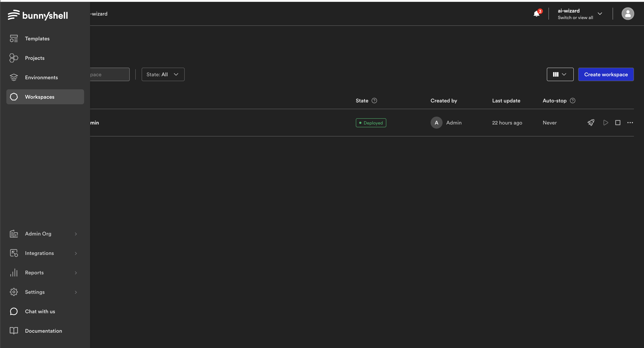
Task: Click Create workspace button
Action: click(606, 74)
